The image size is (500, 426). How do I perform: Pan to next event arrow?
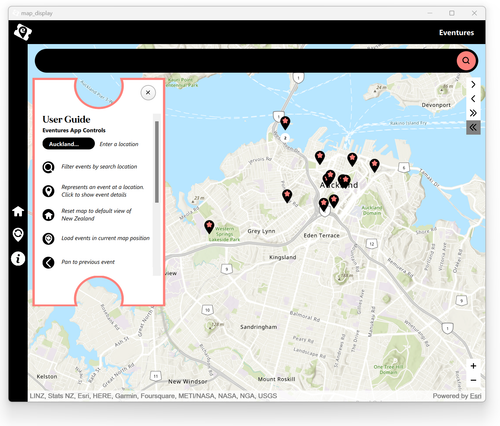pyautogui.click(x=473, y=85)
